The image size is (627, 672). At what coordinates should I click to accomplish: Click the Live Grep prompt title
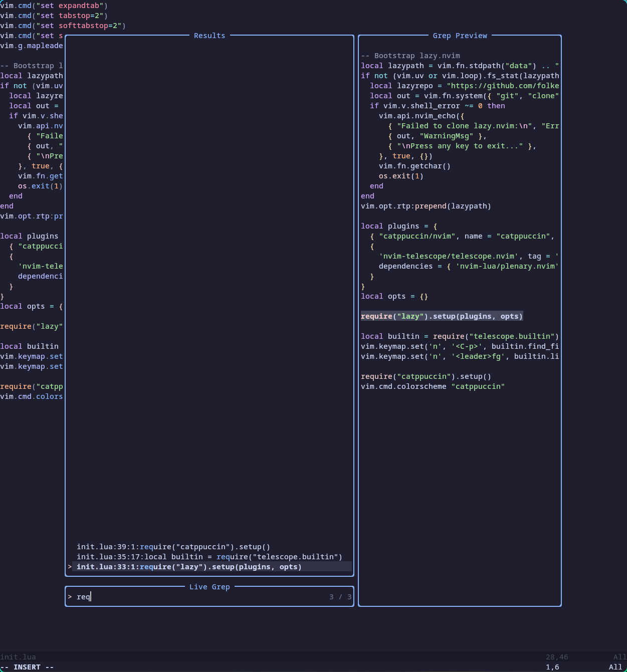pos(210,587)
